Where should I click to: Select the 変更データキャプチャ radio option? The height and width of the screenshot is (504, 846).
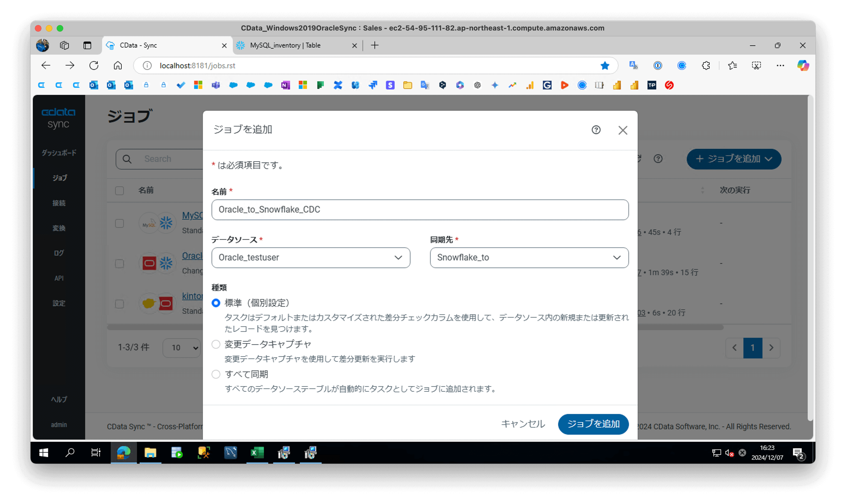[x=216, y=344]
